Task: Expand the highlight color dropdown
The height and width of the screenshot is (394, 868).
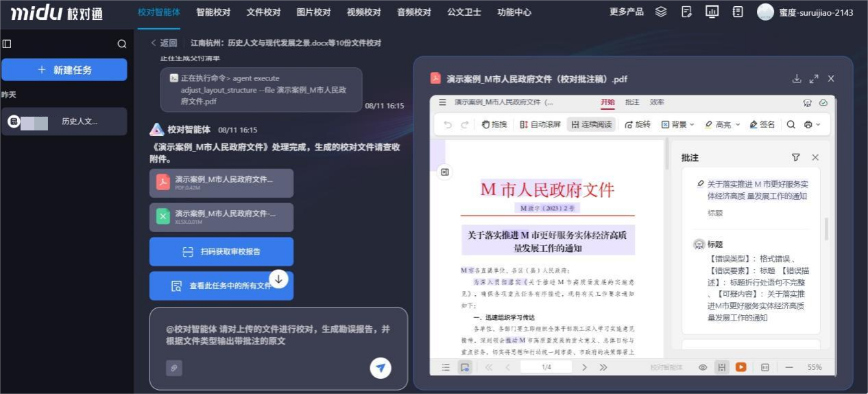Action: click(738, 124)
